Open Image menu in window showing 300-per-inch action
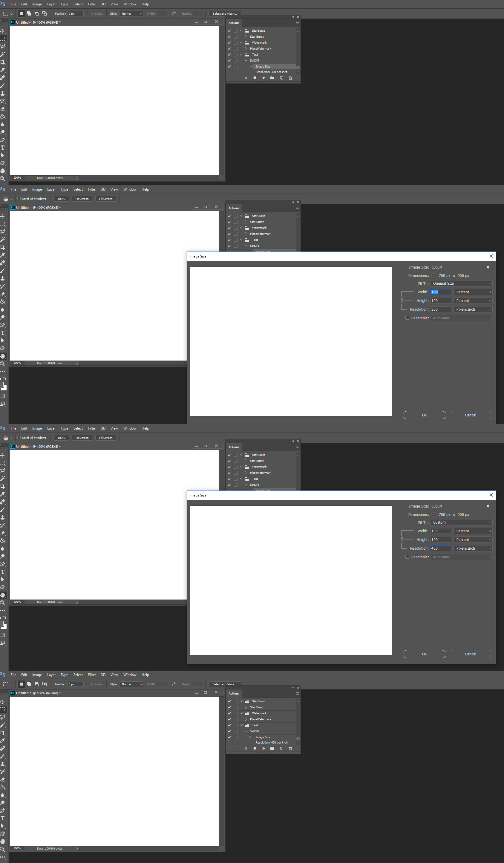This screenshot has height=863, width=504. coord(37,4)
